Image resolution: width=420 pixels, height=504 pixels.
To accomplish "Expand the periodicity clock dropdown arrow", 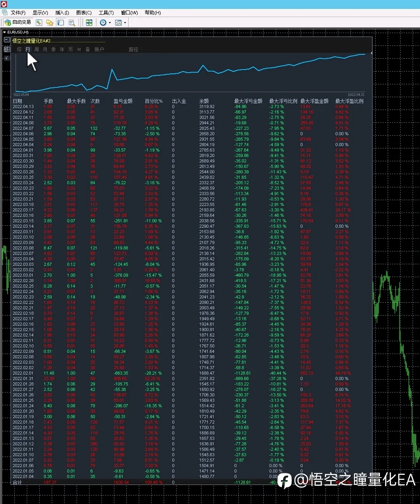I will point(110,23).
